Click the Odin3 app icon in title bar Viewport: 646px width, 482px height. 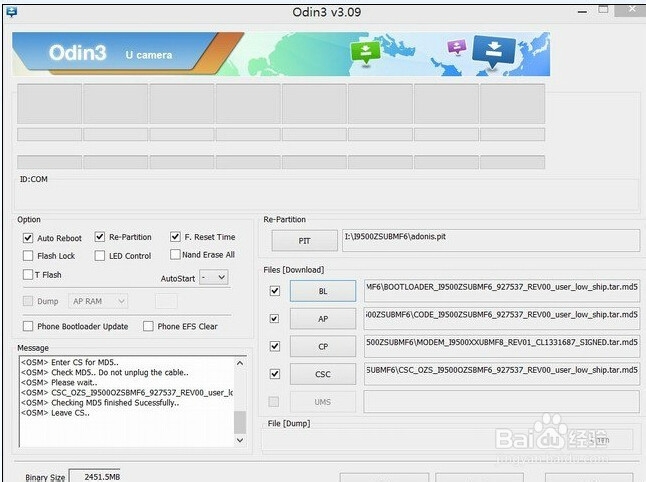coord(12,12)
